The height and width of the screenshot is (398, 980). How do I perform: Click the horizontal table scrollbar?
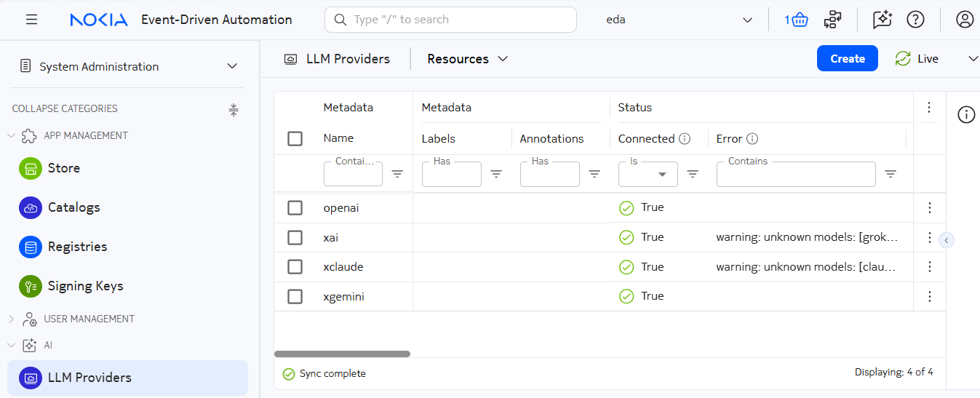342,354
